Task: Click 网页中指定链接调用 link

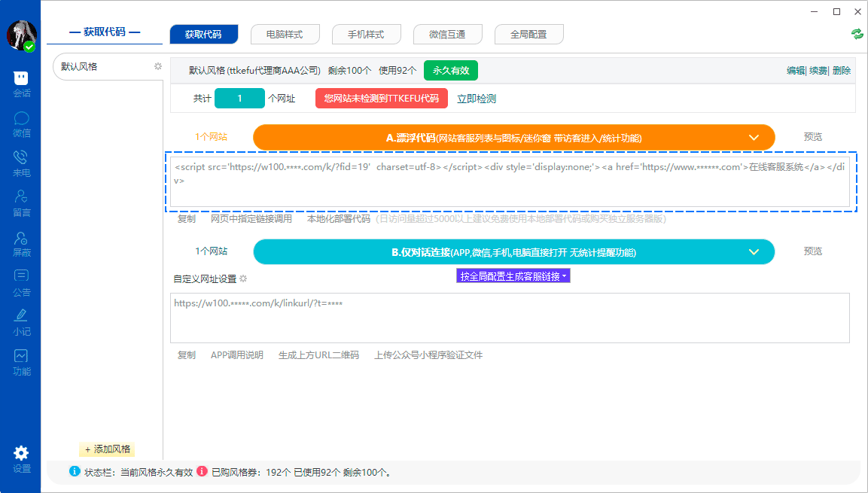Action: (251, 218)
